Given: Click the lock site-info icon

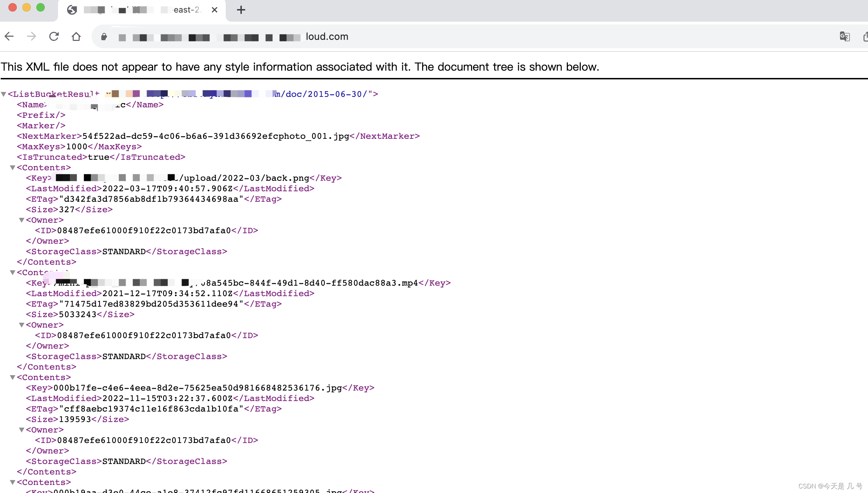Looking at the screenshot, I should 104,37.
